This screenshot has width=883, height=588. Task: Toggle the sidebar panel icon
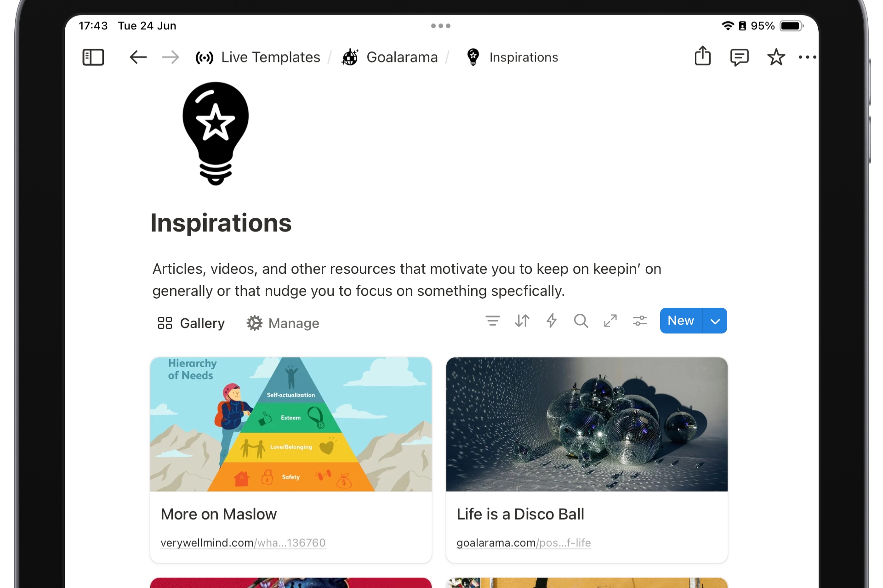[x=93, y=57]
